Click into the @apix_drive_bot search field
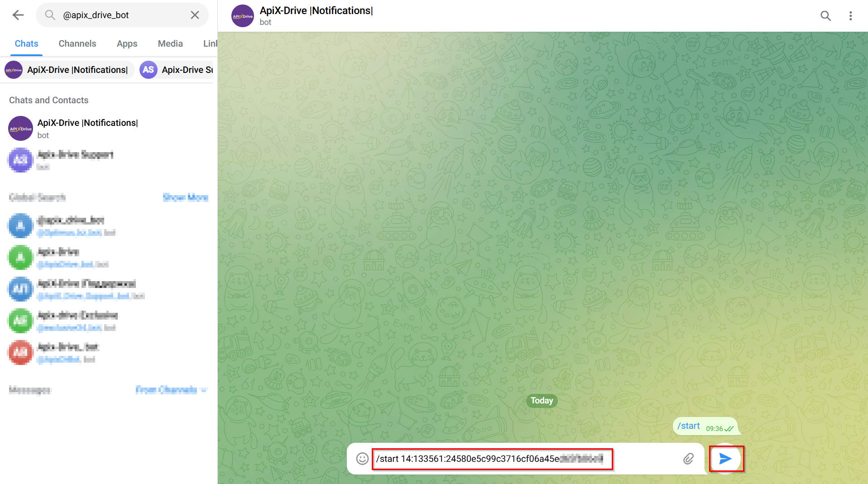This screenshot has height=484, width=868. pyautogui.click(x=122, y=15)
